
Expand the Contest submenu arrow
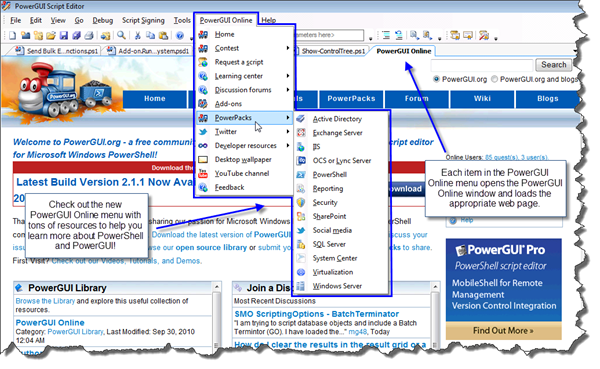(x=288, y=48)
